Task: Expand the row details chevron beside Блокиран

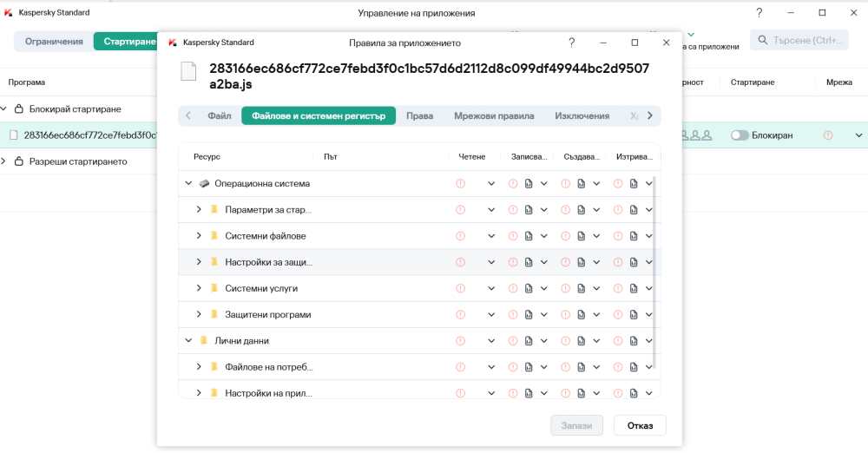Action: (858, 135)
